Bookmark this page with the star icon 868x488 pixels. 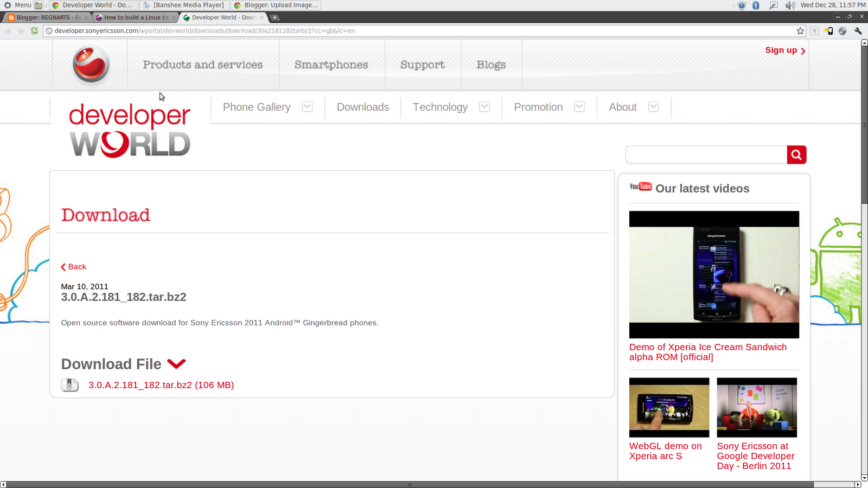pos(800,31)
